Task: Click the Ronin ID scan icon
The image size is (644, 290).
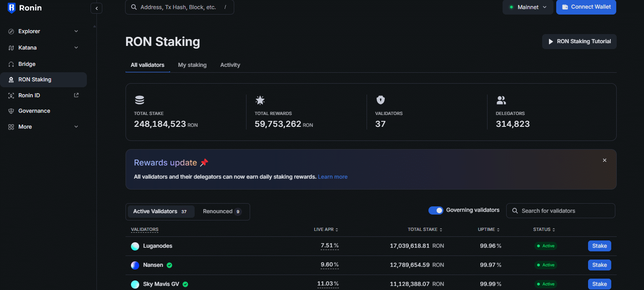Action: point(11,95)
